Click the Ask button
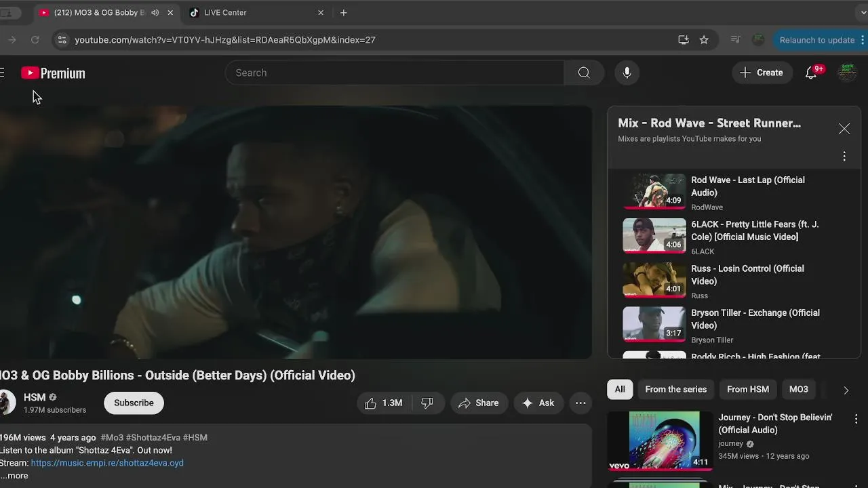The width and height of the screenshot is (868, 488). coord(538,403)
